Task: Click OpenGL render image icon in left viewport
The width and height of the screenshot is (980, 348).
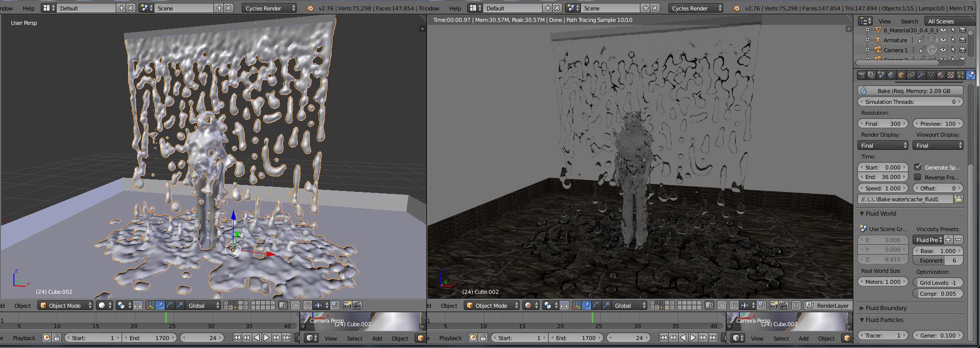Action: [348, 305]
